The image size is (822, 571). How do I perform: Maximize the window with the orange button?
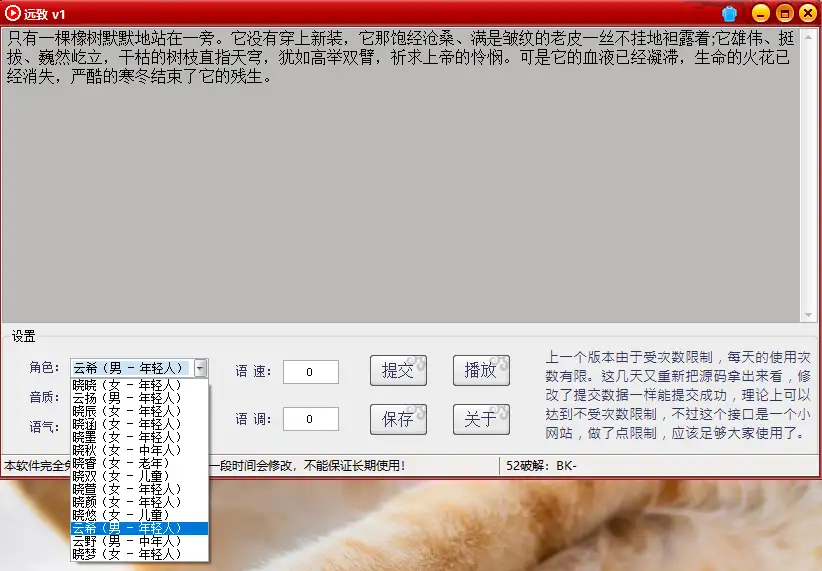[x=784, y=14]
